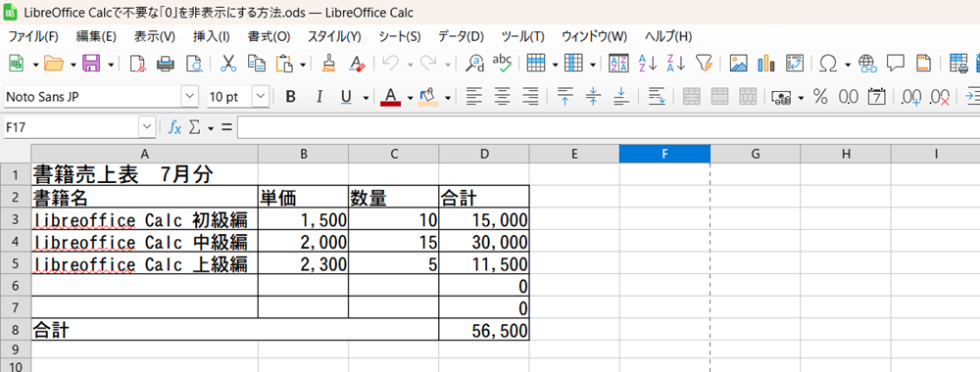Screen dimensions: 980x372
Task: Click the Print icon
Action: tap(166, 63)
